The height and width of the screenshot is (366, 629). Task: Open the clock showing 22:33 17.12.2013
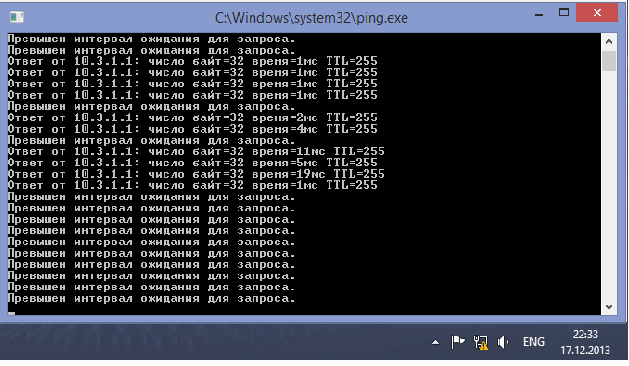click(x=585, y=342)
